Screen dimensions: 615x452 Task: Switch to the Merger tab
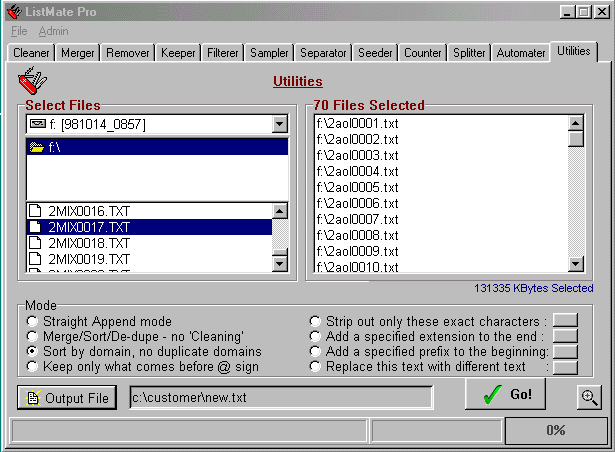pyautogui.click(x=77, y=53)
